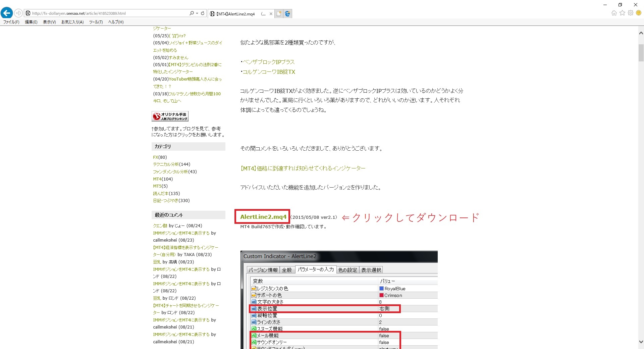Open a new tab with the new tab icon

point(279,13)
